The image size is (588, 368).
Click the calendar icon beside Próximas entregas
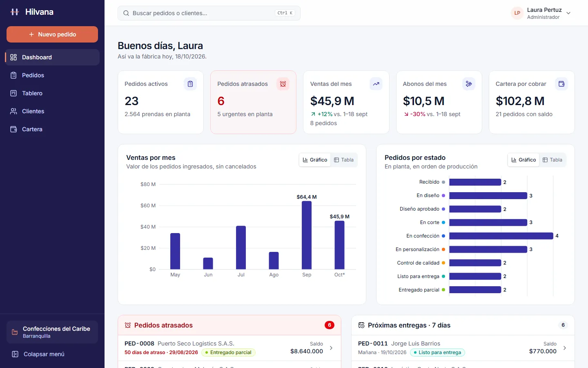click(x=361, y=325)
